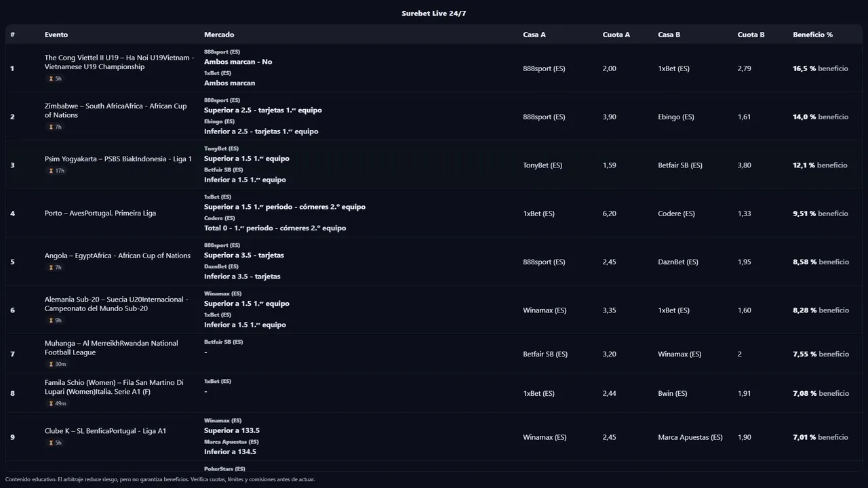Image resolution: width=868 pixels, height=488 pixels.
Task: Click the hourglass icon under Psim Yogyakarta event
Action: pos(51,171)
